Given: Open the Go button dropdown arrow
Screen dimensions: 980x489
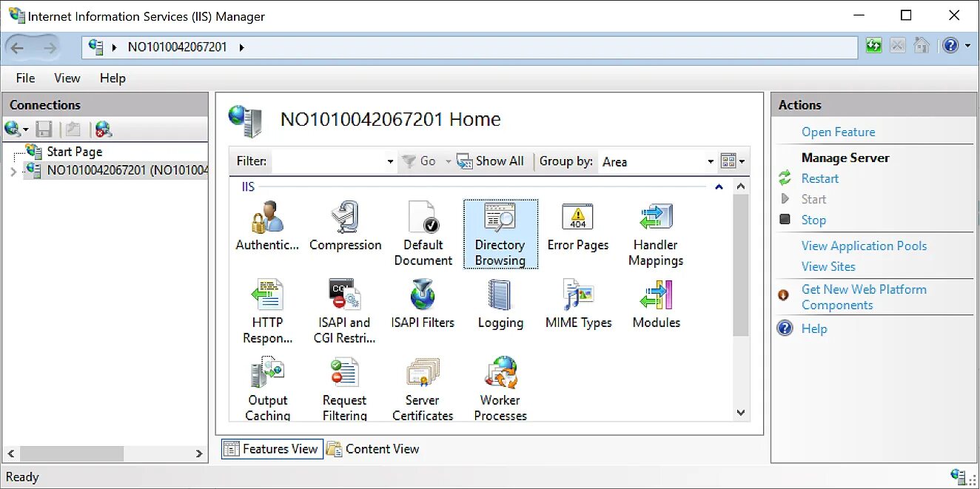Looking at the screenshot, I should tap(449, 161).
